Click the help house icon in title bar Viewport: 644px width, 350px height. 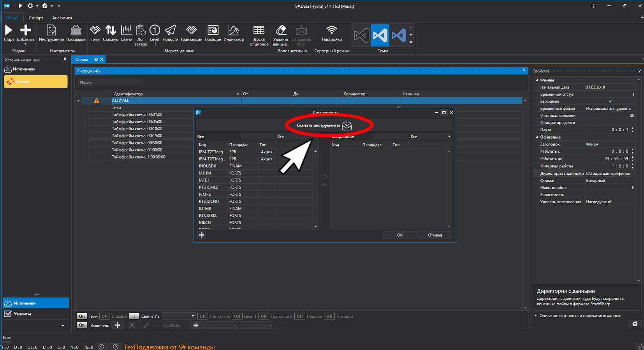tap(45, 6)
